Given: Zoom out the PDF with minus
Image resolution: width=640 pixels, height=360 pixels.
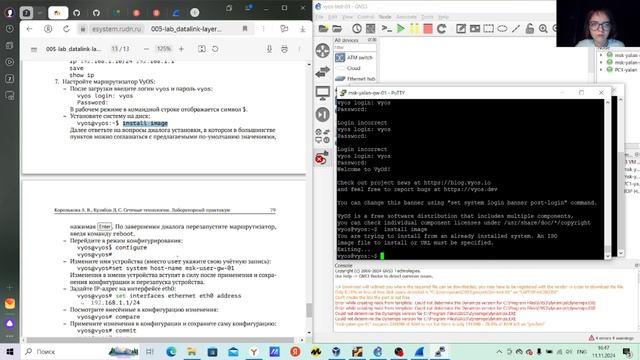Looking at the screenshot, I should pyautogui.click(x=146, y=49).
